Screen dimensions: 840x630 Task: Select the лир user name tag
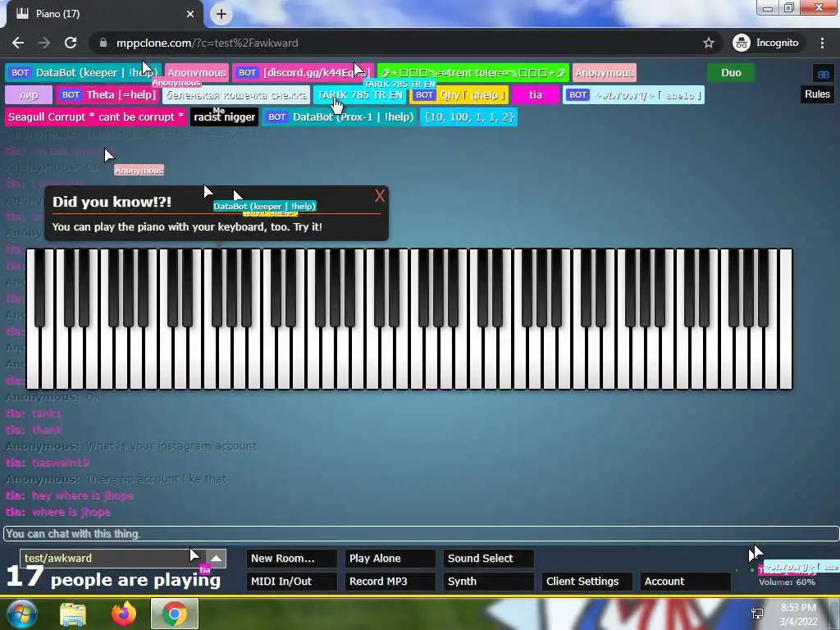(29, 95)
